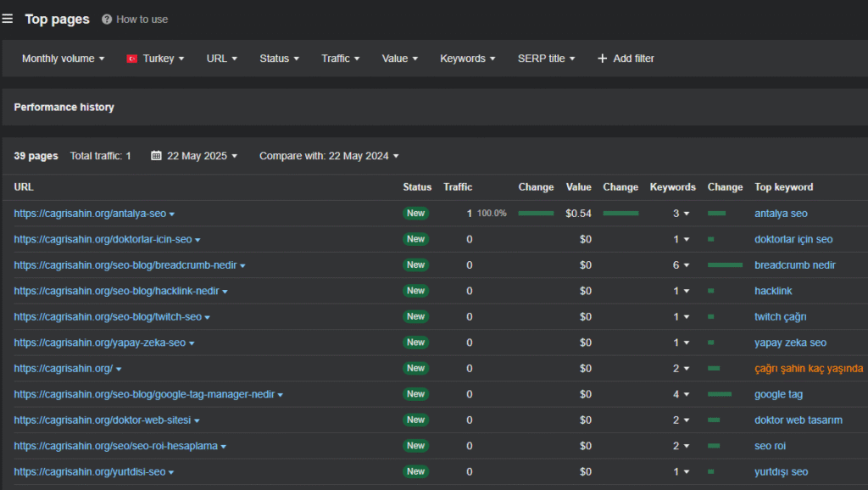Click top keyword hacklink
Viewport: 868px width, 490px height.
[773, 291]
